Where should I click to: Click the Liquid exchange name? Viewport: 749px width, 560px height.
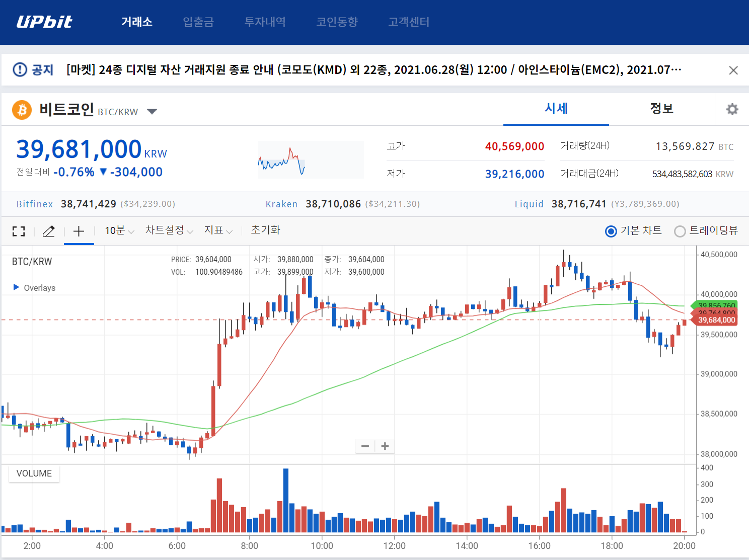tap(529, 204)
